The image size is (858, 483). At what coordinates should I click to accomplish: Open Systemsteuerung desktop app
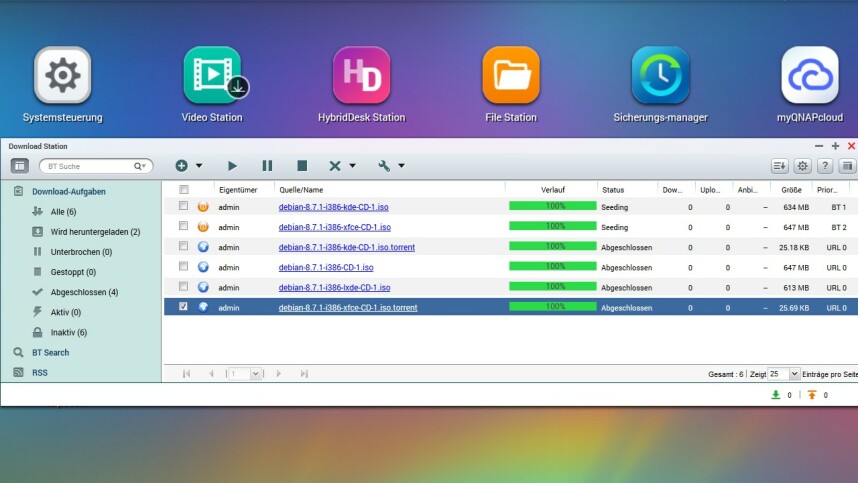point(62,75)
